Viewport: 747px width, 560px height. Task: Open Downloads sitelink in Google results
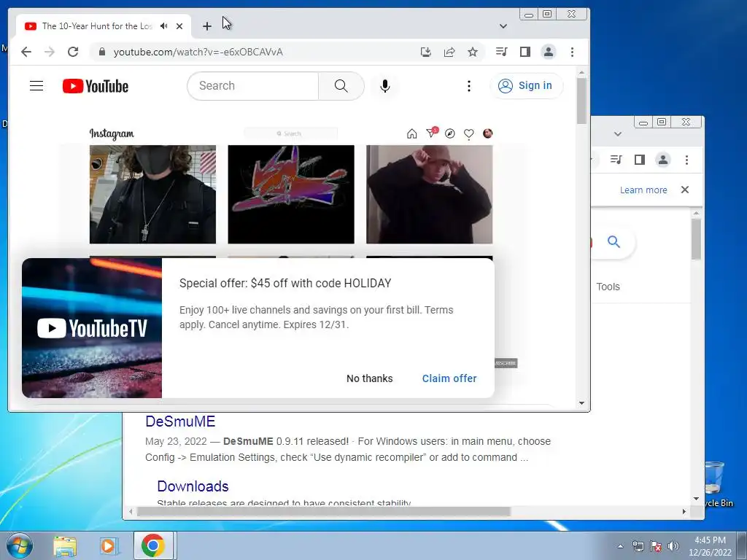tap(193, 486)
